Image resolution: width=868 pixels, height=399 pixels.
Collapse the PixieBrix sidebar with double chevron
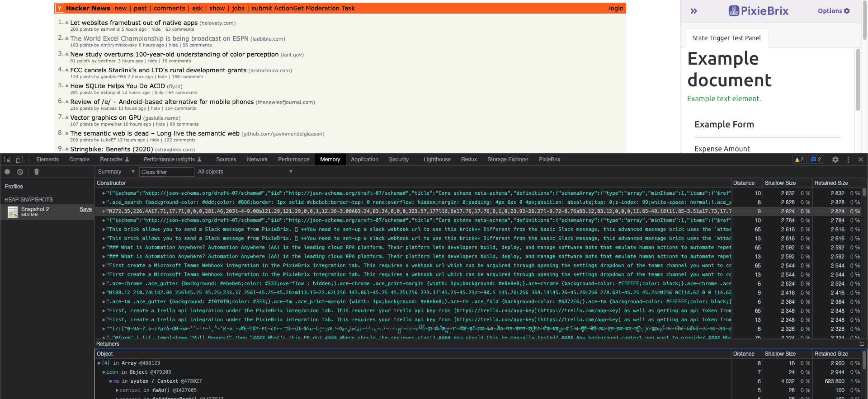pos(694,11)
